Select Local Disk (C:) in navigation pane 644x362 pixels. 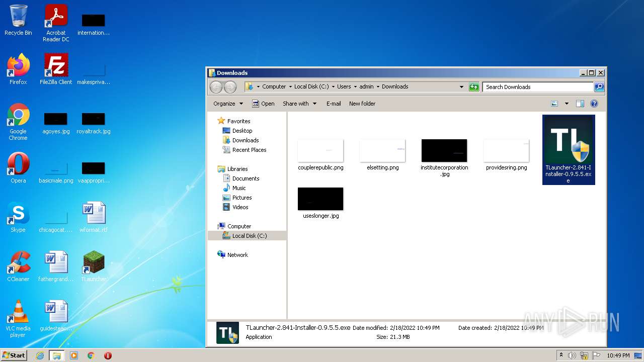[x=247, y=236]
